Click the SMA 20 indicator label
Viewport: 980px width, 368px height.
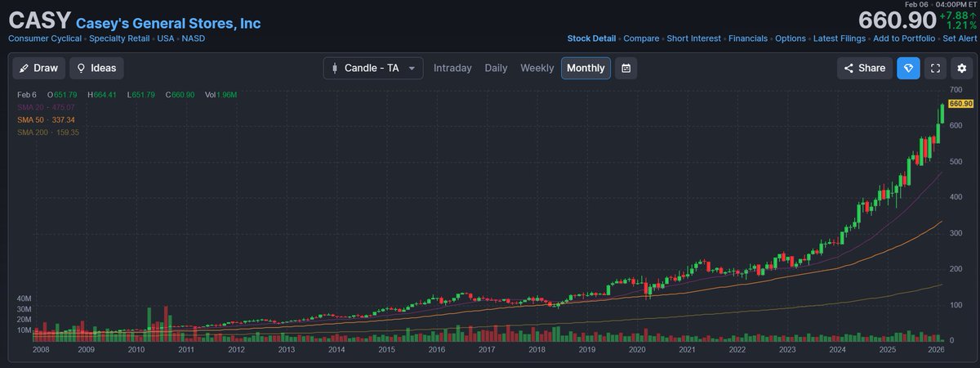point(47,107)
